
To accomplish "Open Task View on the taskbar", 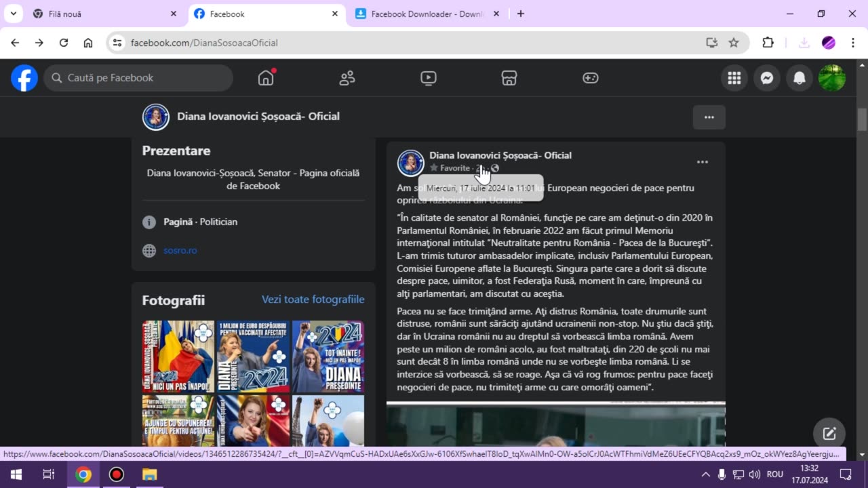I will 49,474.
